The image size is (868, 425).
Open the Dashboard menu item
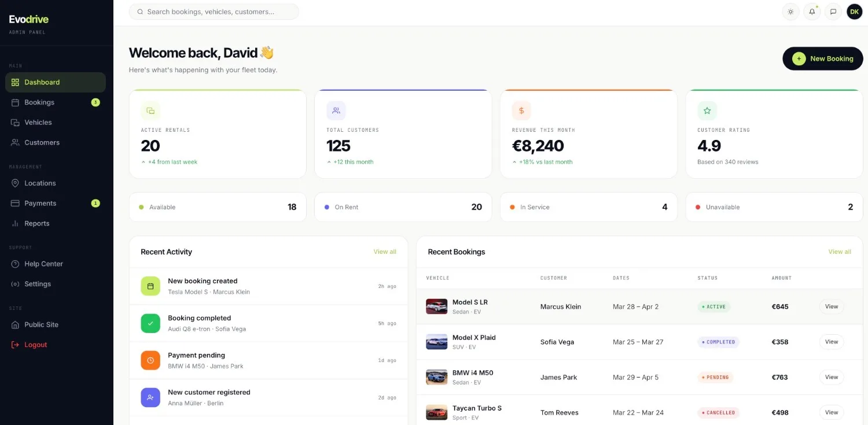[56, 82]
